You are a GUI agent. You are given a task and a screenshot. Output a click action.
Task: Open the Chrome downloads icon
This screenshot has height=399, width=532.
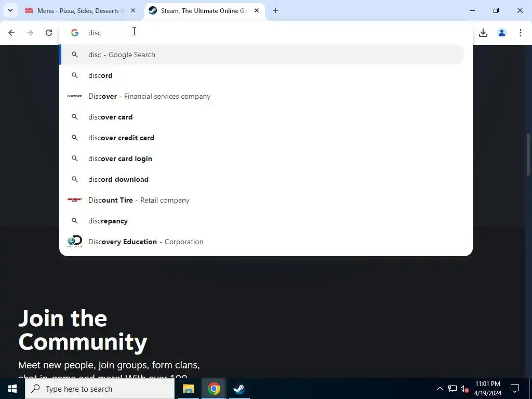pos(483,33)
